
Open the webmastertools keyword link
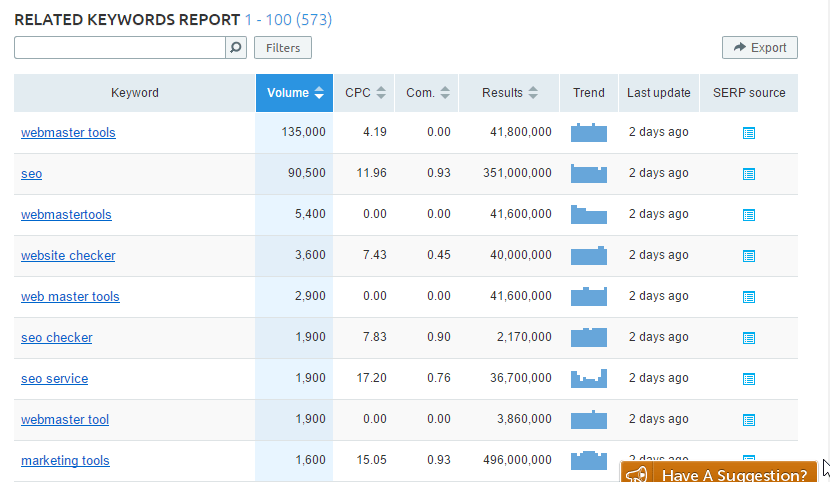(66, 215)
